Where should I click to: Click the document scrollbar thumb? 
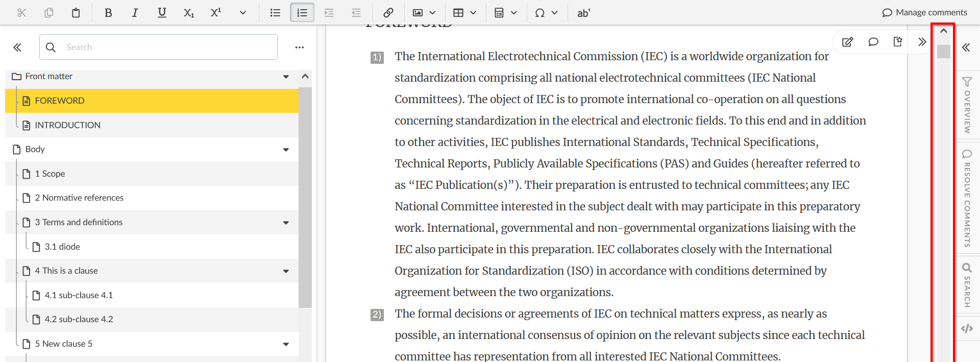click(944, 51)
